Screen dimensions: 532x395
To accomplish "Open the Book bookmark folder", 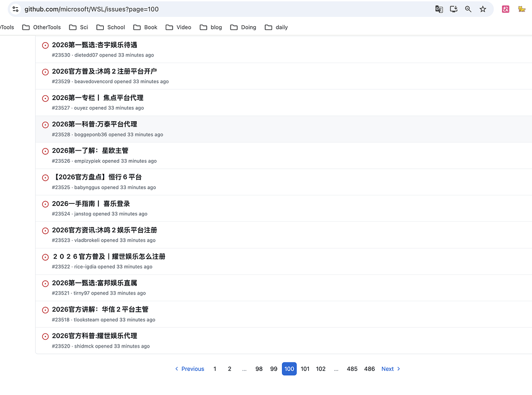I will (x=145, y=27).
